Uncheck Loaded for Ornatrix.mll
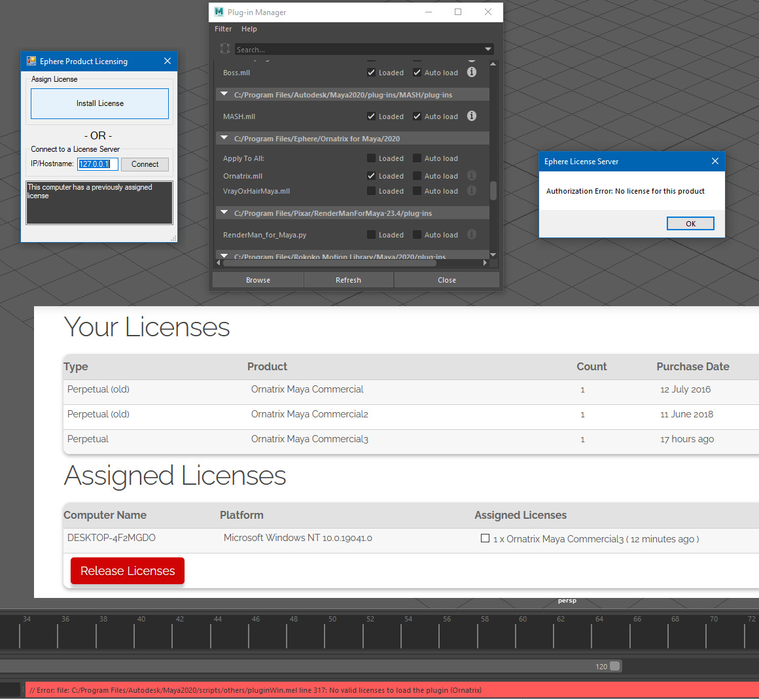This screenshot has height=700, width=759. 371,176
